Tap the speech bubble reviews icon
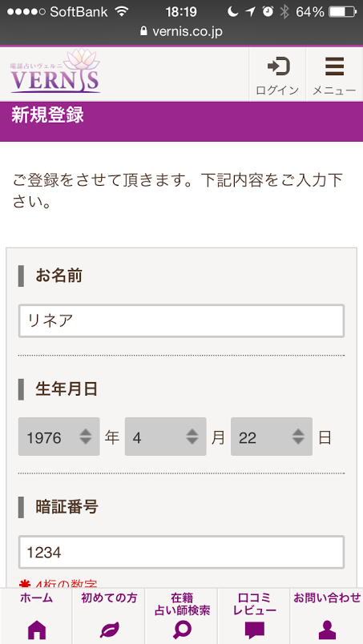363x644 pixels. point(255,630)
